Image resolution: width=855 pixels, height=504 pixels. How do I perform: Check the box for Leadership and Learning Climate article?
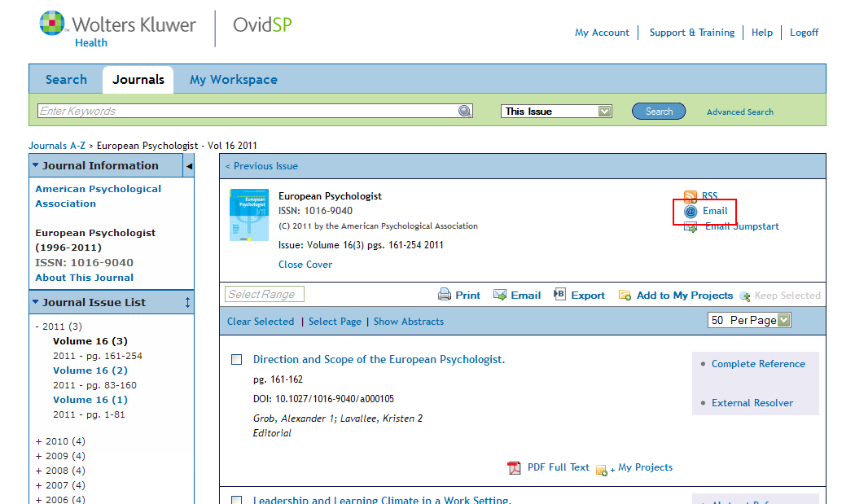tap(237, 500)
